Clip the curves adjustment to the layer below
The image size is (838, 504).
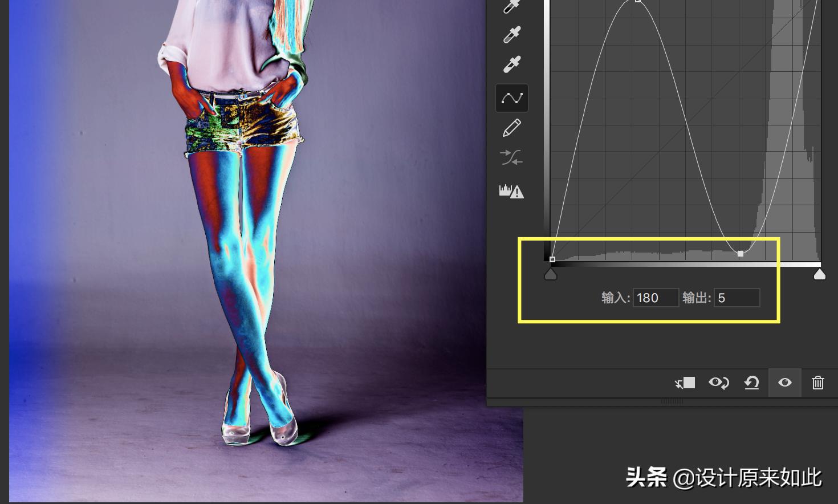coord(684,383)
